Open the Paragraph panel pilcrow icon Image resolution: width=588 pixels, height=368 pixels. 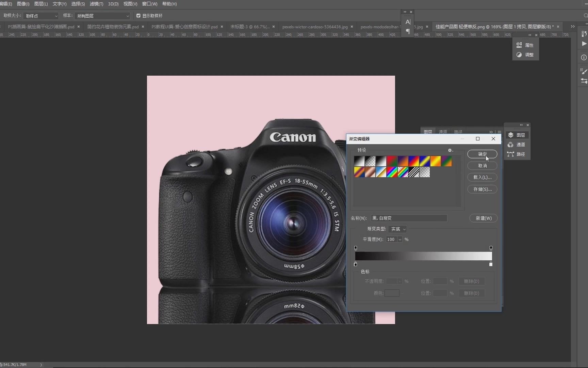408,31
